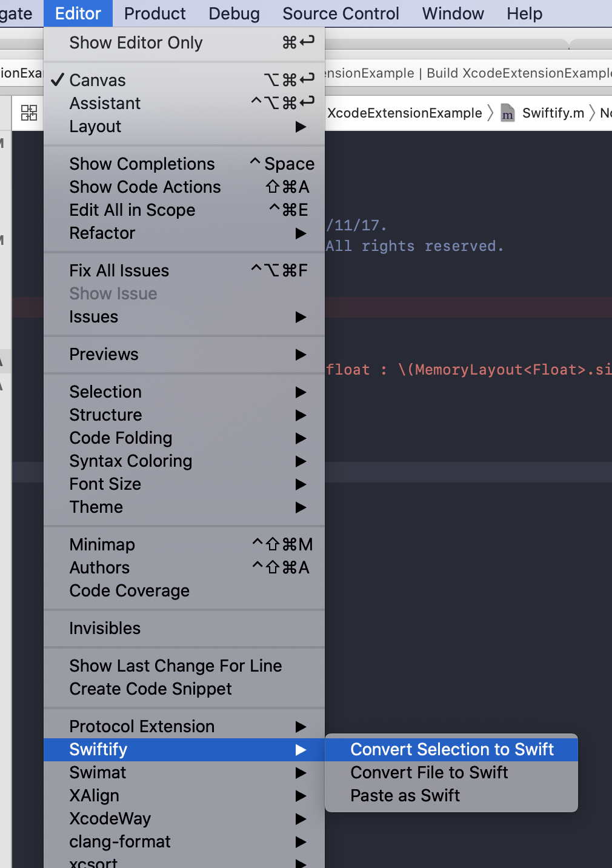The width and height of the screenshot is (612, 868).
Task: Select the Assistant editor option
Action: pyautogui.click(x=184, y=103)
